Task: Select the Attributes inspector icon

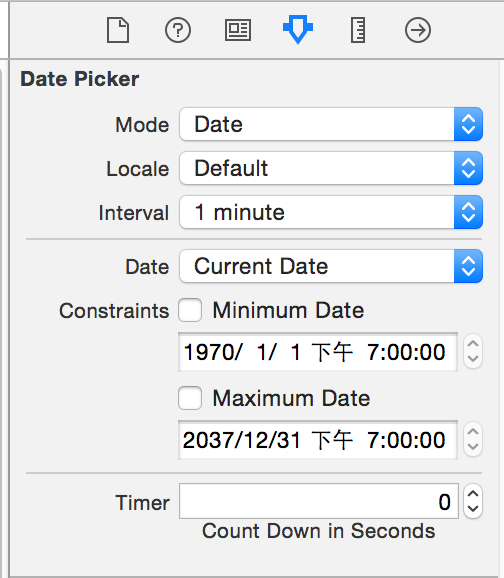Action: 298,29
